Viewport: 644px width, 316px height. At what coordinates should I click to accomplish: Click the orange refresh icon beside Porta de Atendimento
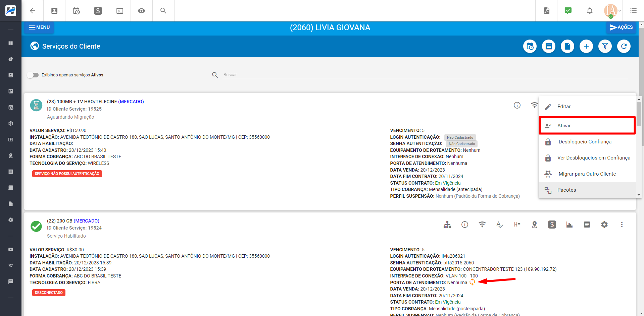coord(472,282)
